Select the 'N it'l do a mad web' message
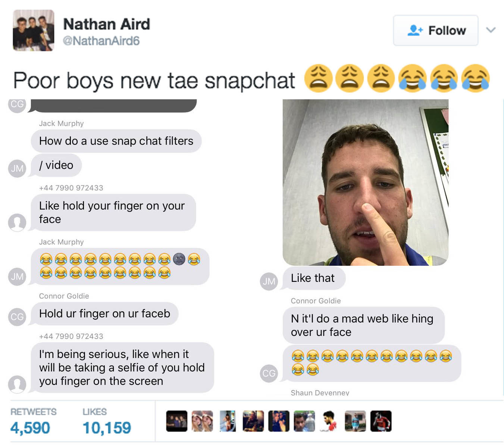 point(364,325)
